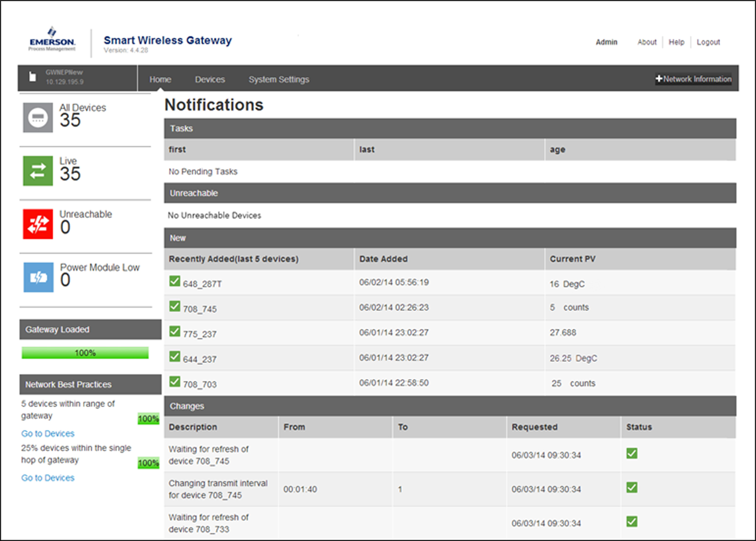
Task: Click the red Unreachable devices icon
Action: (38, 224)
